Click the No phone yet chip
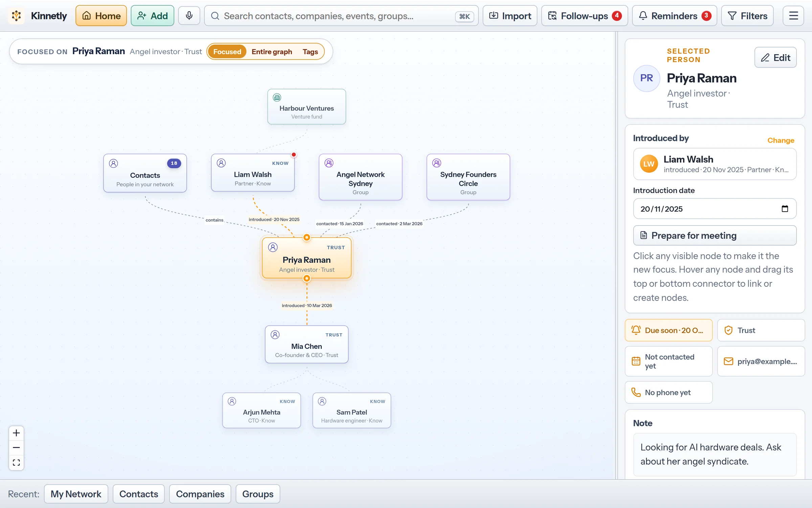 669,393
